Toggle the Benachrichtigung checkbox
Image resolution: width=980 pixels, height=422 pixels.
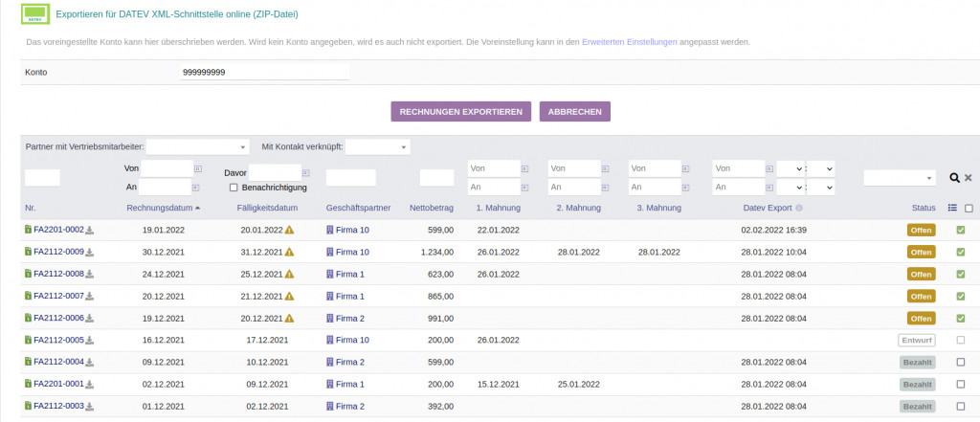[234, 188]
